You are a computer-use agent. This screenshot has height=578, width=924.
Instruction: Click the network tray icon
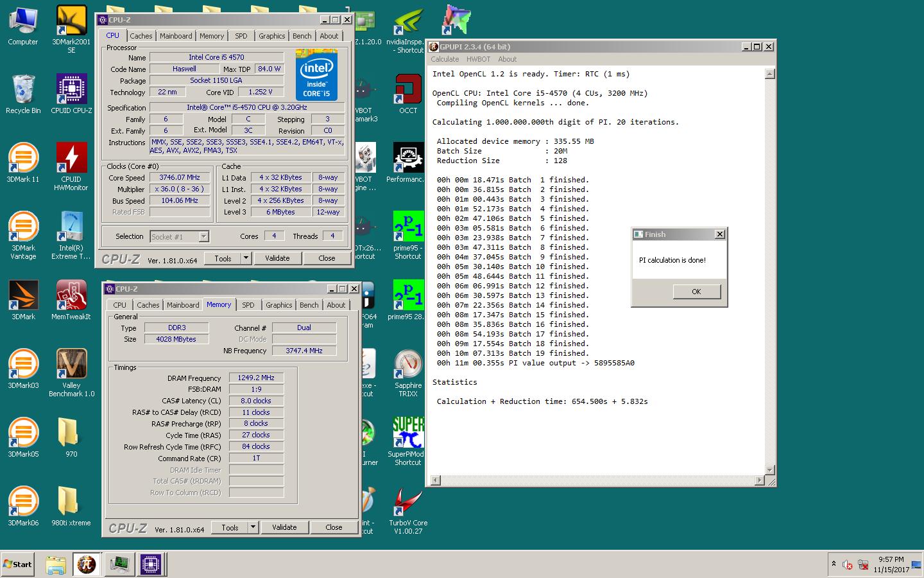tap(864, 565)
